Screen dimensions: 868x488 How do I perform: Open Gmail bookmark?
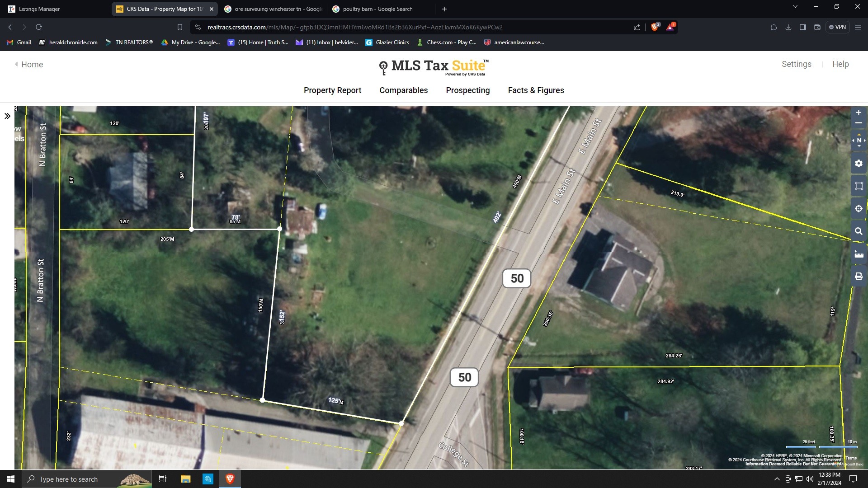pyautogui.click(x=19, y=42)
